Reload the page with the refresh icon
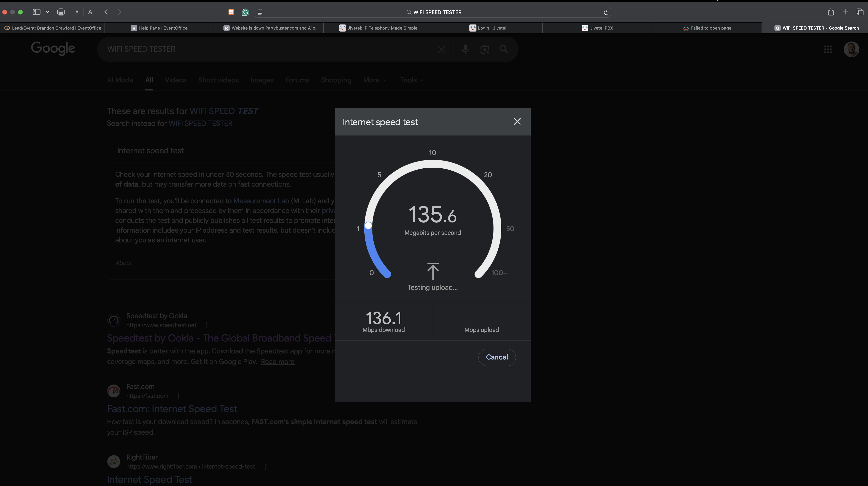This screenshot has width=868, height=486. tap(606, 12)
